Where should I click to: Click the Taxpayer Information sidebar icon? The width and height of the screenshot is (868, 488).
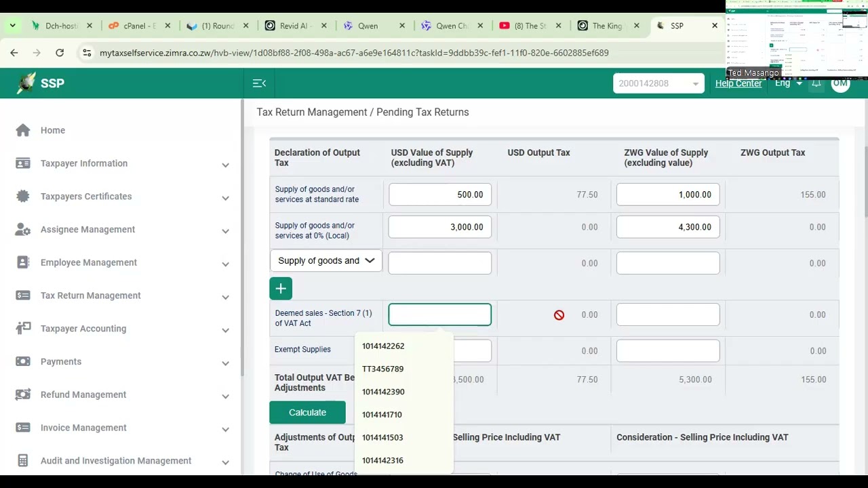tap(23, 163)
